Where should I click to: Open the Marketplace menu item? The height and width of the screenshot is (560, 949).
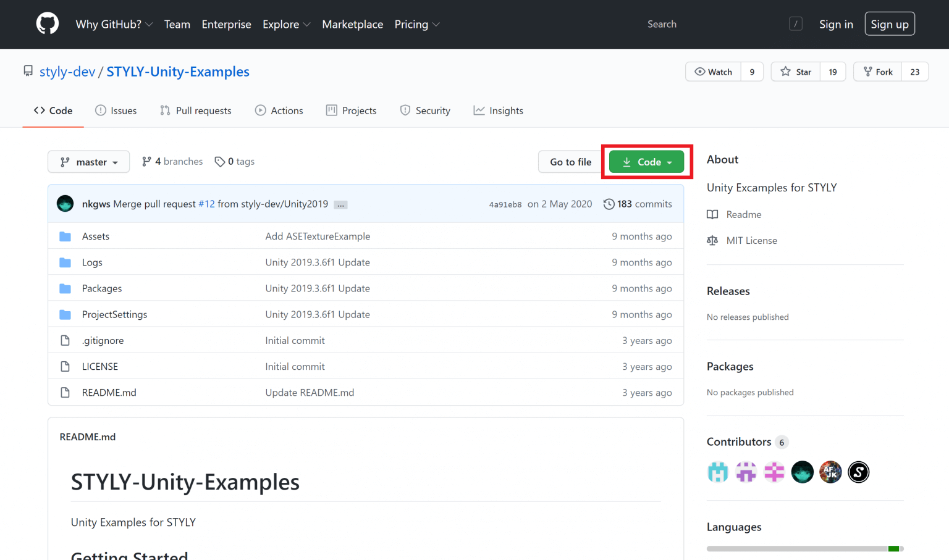click(352, 24)
